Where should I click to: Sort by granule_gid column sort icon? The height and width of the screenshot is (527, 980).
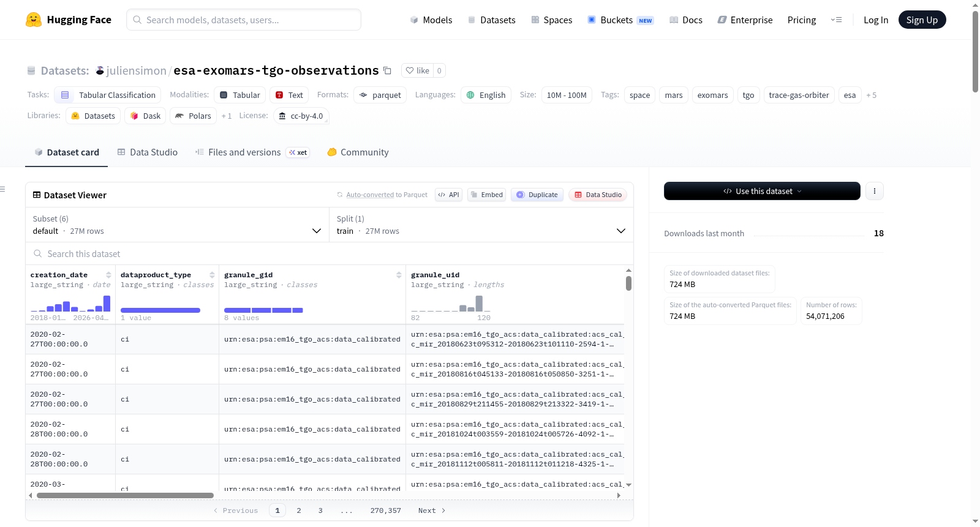pyautogui.click(x=399, y=275)
